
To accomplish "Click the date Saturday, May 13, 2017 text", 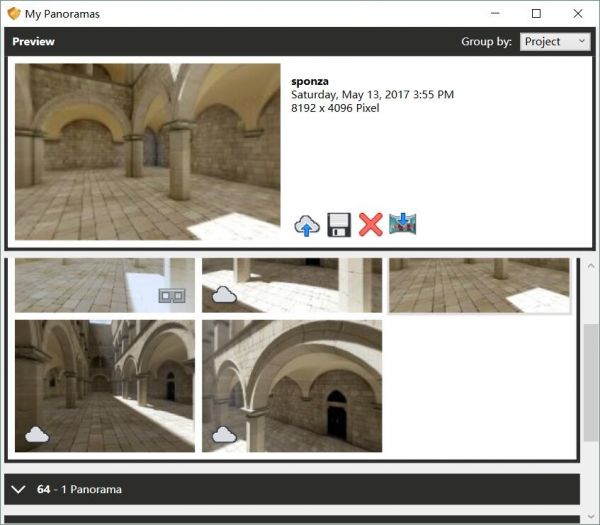I will click(372, 95).
